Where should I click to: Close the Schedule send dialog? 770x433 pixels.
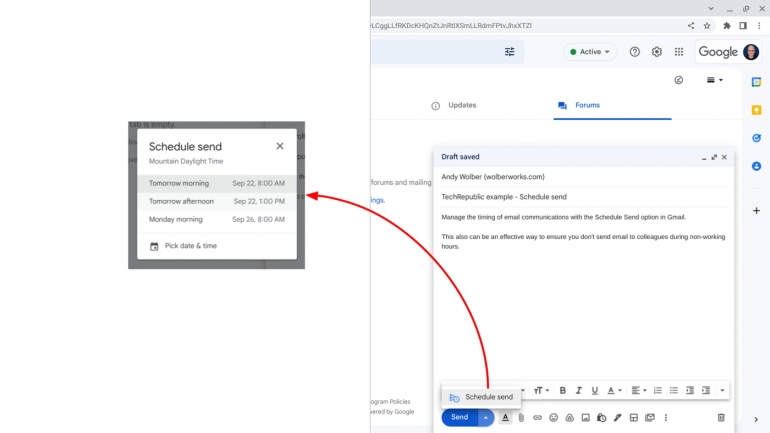pos(280,146)
